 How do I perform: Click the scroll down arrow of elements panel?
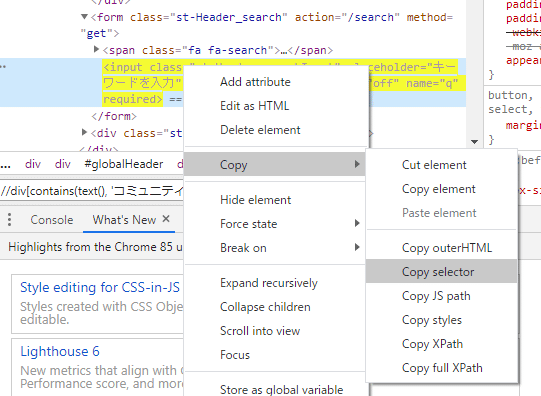tap(474, 142)
